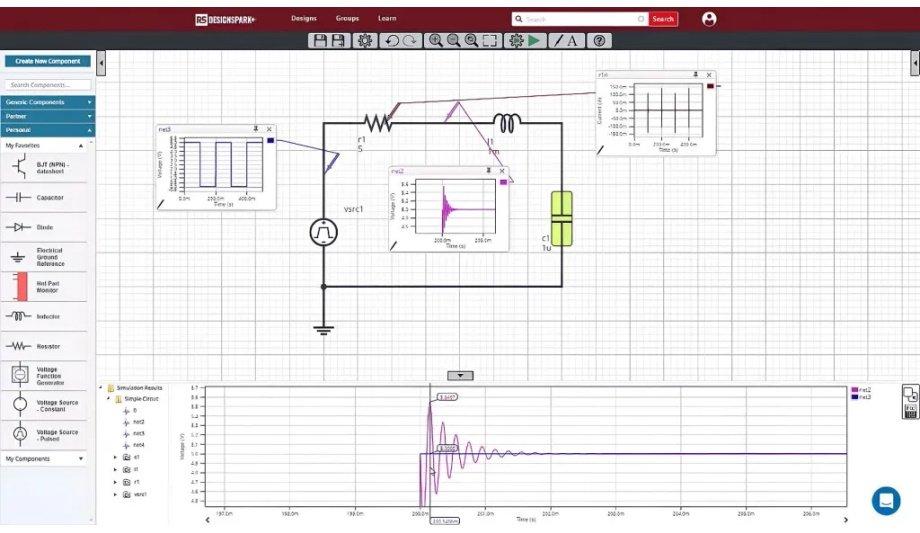
Task: Select net2 waveform in results tree
Action: pyautogui.click(x=138, y=422)
